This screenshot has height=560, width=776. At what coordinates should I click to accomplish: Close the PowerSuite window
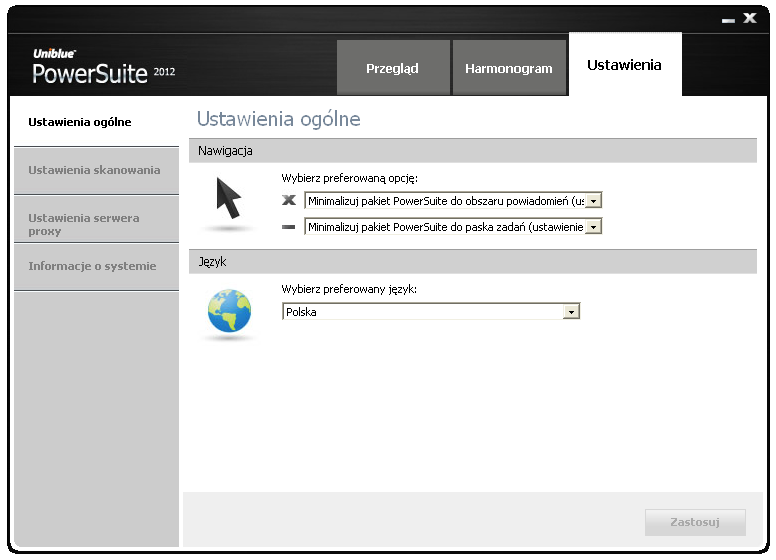click(x=750, y=18)
